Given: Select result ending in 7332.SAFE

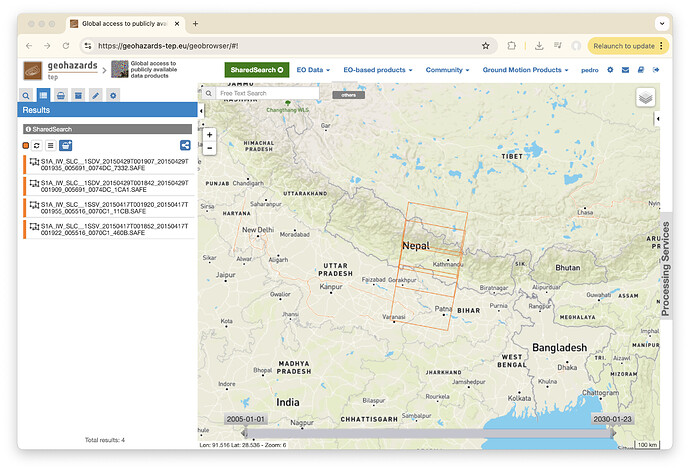Looking at the screenshot, I should 109,165.
